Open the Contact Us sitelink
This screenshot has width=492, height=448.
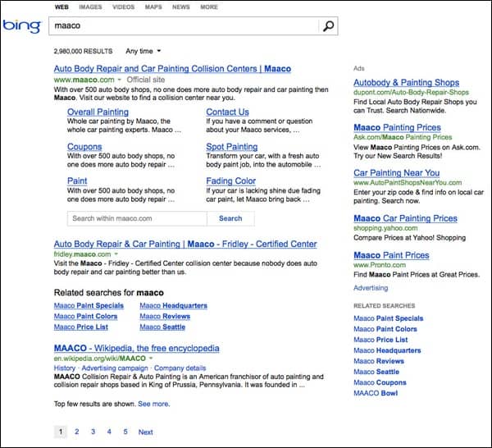(227, 112)
